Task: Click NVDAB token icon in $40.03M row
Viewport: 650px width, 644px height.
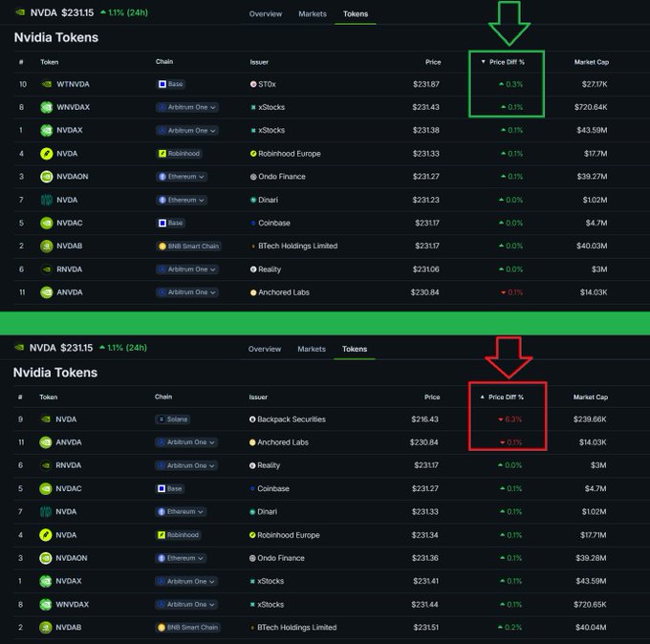Action: coord(47,247)
